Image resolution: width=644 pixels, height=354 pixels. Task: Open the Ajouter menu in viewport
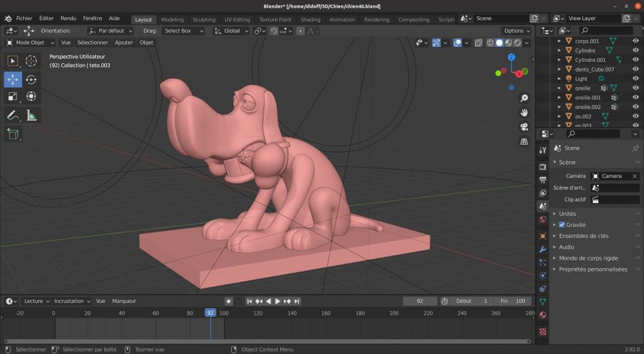pyautogui.click(x=124, y=43)
